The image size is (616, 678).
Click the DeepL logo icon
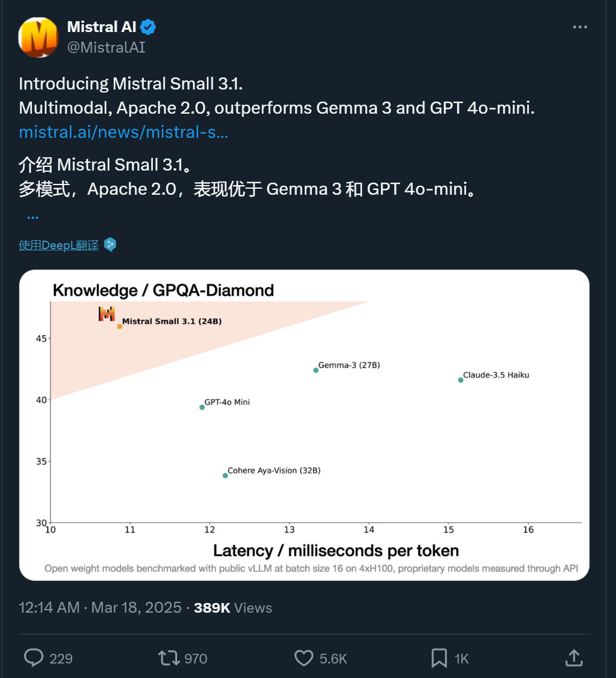coord(110,245)
